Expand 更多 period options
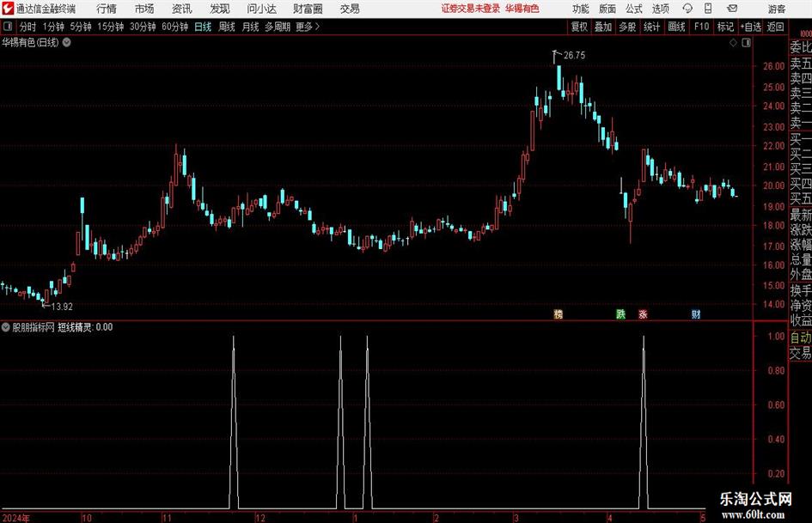 [x=308, y=27]
